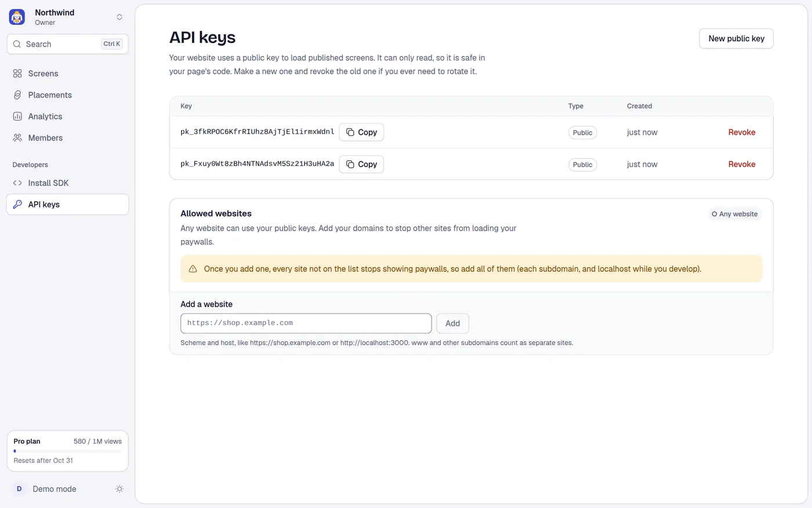Image resolution: width=812 pixels, height=508 pixels.
Task: Focus the Add a website URL field
Action: pyautogui.click(x=306, y=323)
